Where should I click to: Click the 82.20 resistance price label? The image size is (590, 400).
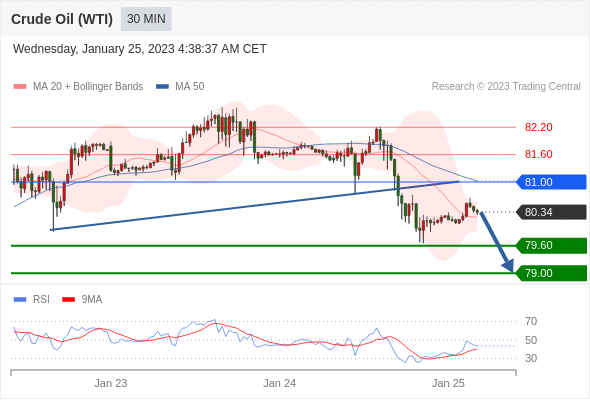tap(538, 127)
